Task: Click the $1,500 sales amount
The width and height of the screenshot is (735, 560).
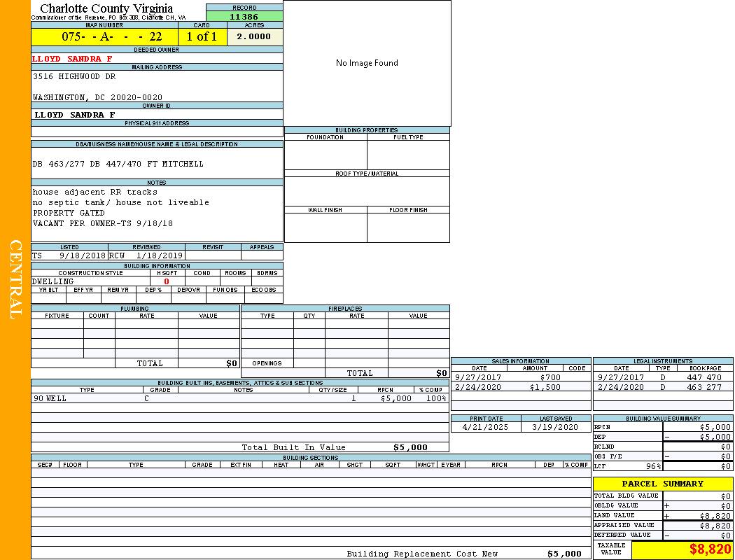Action: 545,387
